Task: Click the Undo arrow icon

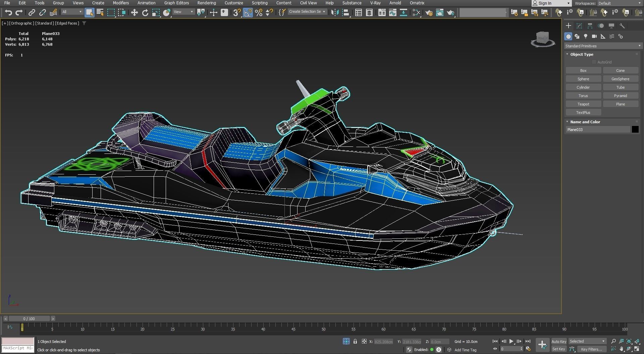Action: 8,12
